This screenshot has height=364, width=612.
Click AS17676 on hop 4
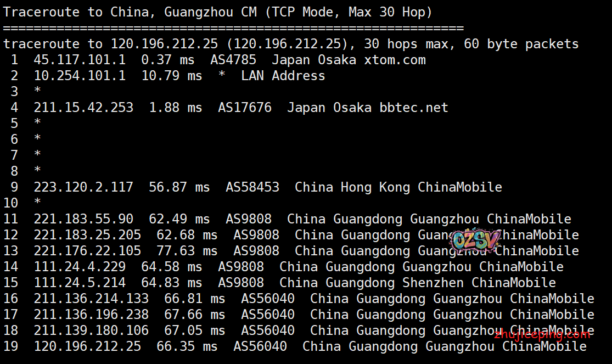click(x=245, y=108)
